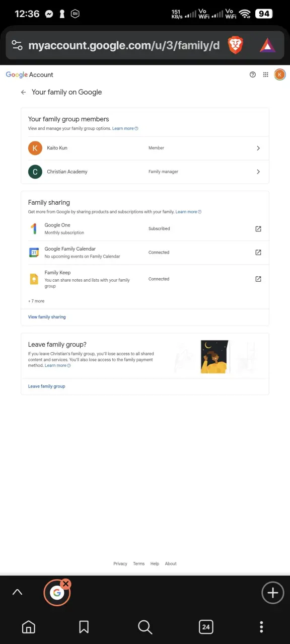Tap the URL address bar text
This screenshot has width=290, height=644.
[124, 45]
